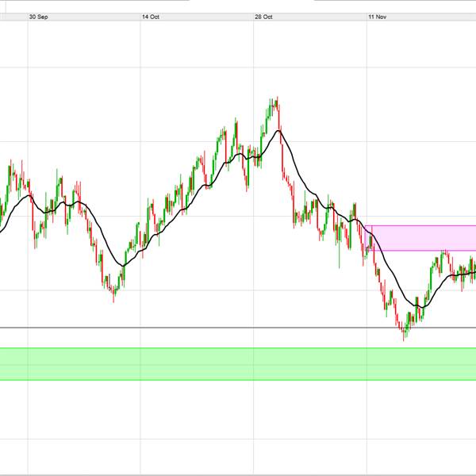This screenshot has height=476, width=476.
Task: Click the "30 Sep" date label
Action: [38, 17]
